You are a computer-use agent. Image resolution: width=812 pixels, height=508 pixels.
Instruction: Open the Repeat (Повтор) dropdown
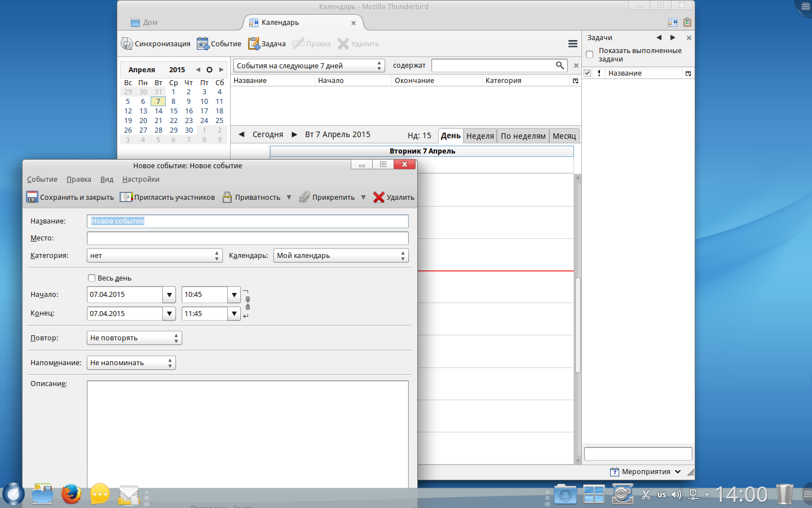coord(134,338)
